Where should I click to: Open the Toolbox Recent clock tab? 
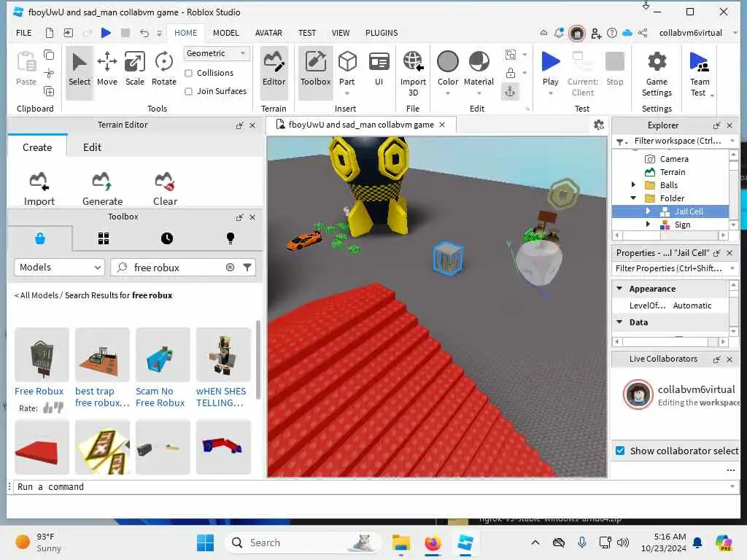point(167,238)
